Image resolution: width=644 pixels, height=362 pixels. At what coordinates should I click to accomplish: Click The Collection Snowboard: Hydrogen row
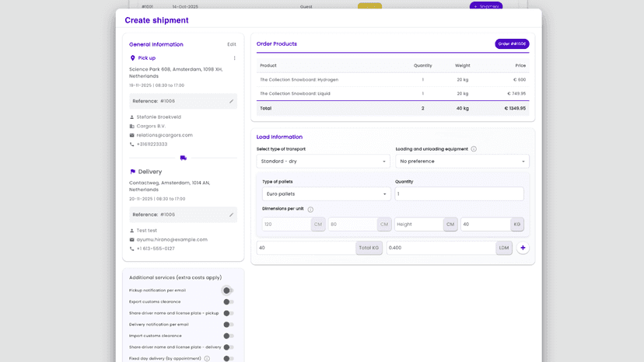[x=393, y=79]
